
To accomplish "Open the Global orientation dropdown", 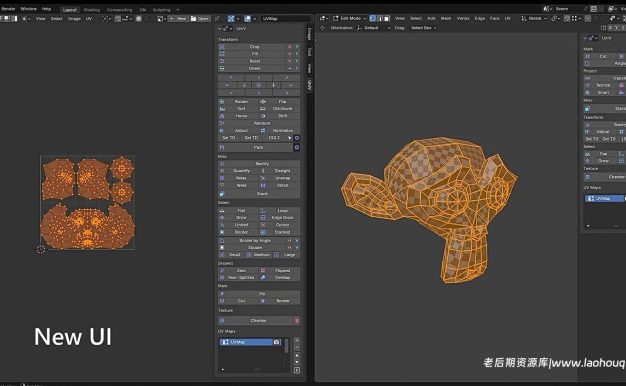I will [x=533, y=18].
